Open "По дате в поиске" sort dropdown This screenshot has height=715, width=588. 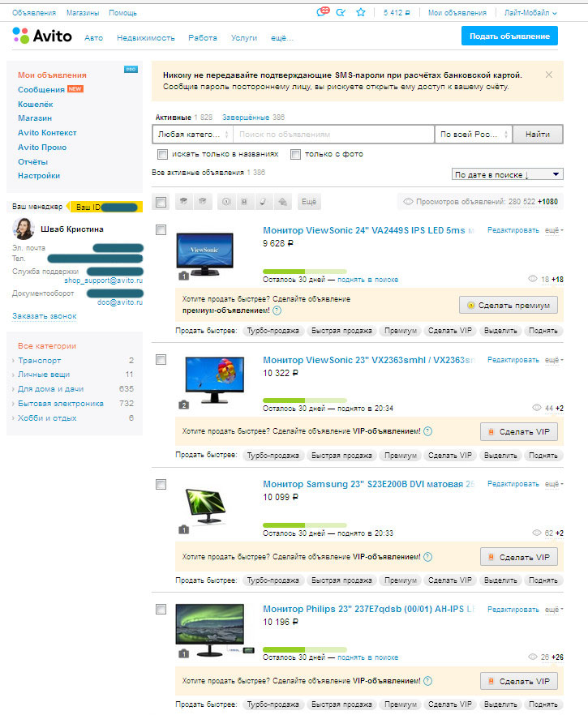click(507, 174)
